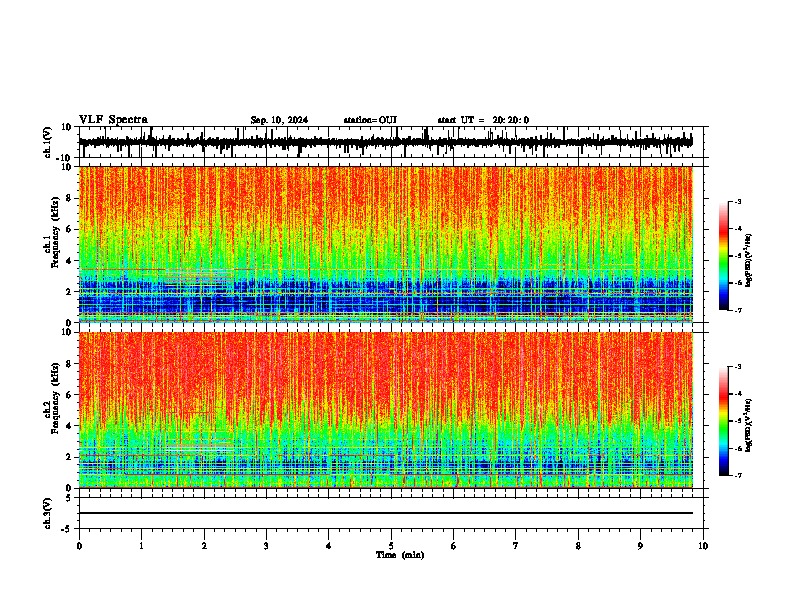This screenshot has height=612, width=792.
Task: Click the "Time (min)" axis label
Action: pos(400,555)
